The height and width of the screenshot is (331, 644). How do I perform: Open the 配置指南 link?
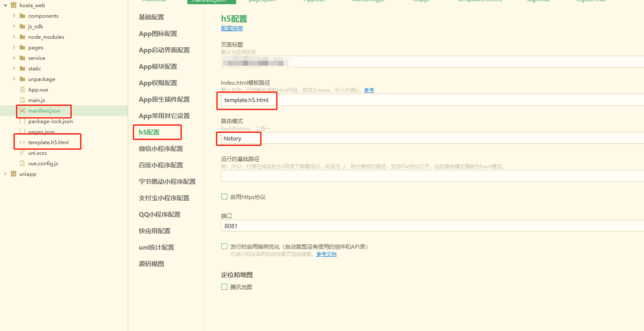(232, 28)
